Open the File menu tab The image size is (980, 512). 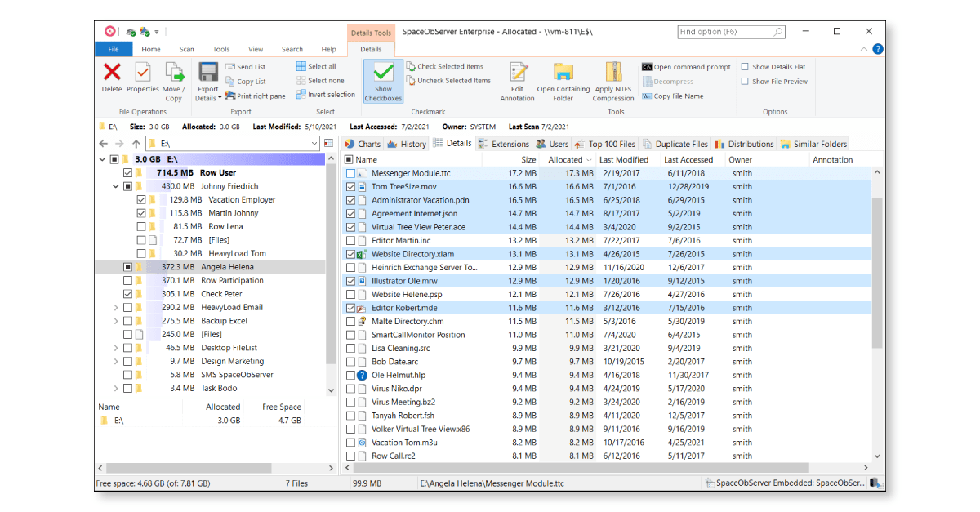tap(113, 49)
